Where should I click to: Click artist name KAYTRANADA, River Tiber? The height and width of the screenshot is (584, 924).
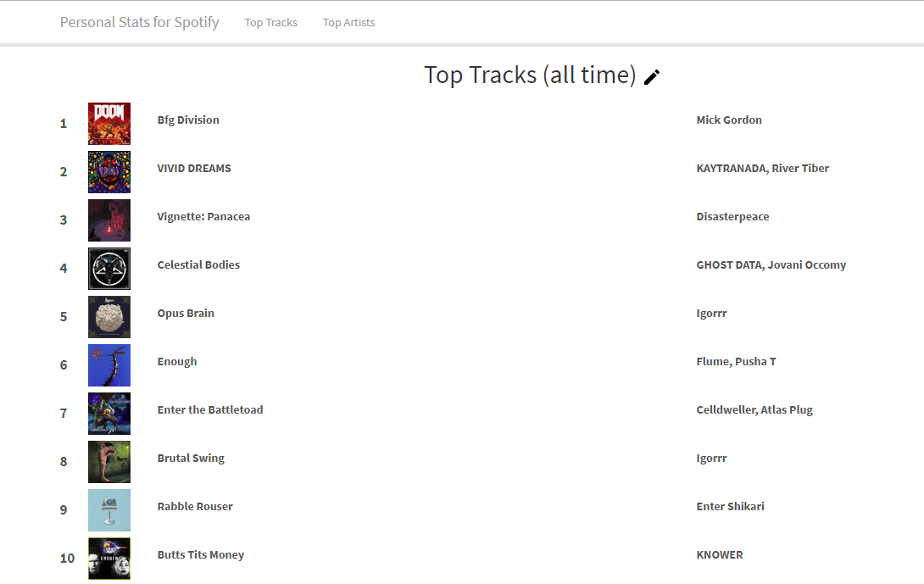[x=763, y=169]
